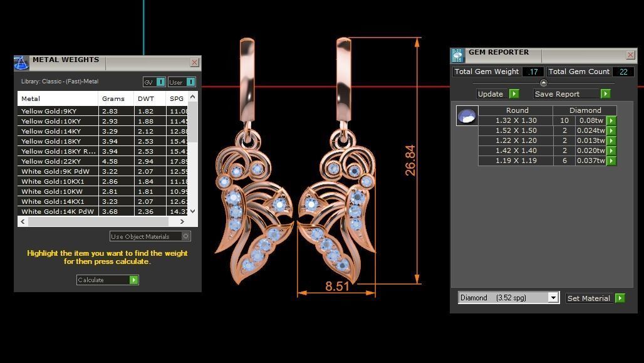The height and width of the screenshot is (363, 644).
Task: Click the collapse handle below Total Gem Weight
Action: point(543,83)
